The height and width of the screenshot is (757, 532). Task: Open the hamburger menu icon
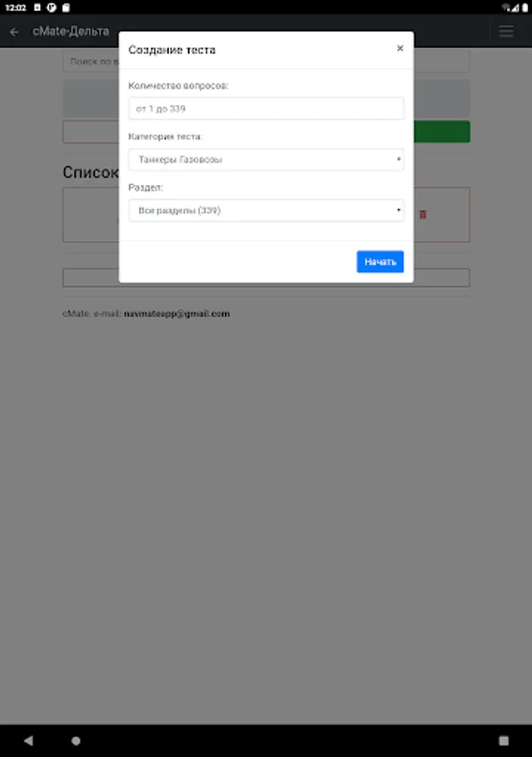[x=506, y=31]
